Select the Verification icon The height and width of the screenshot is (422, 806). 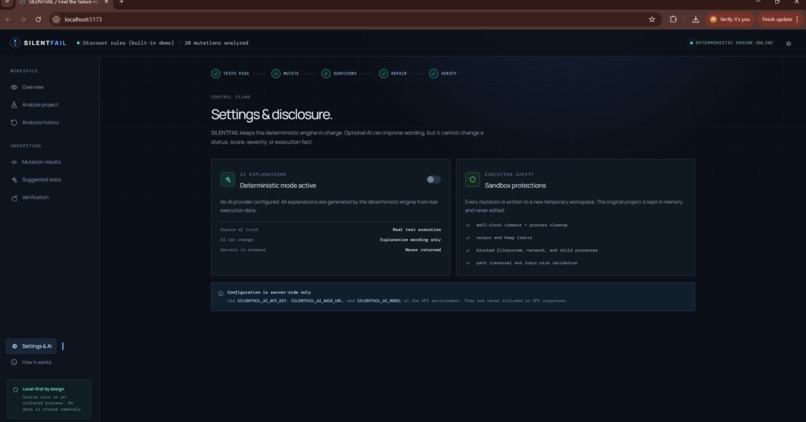tap(14, 198)
